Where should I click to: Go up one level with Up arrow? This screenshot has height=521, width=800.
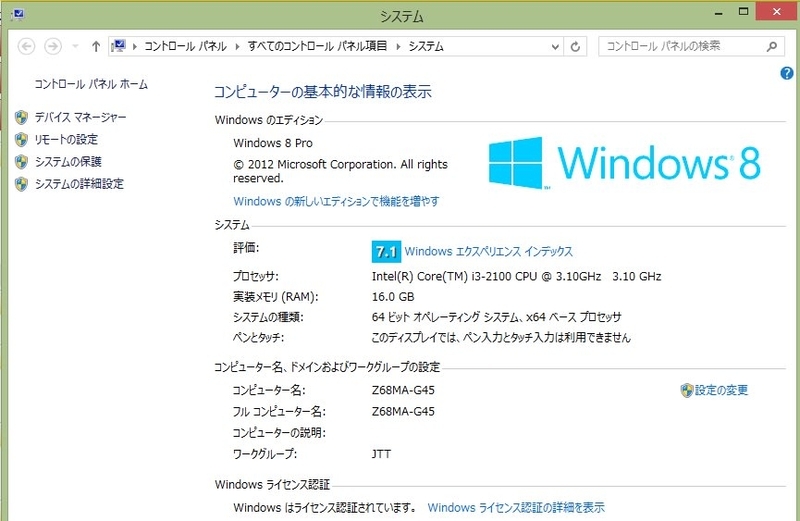(x=96, y=46)
